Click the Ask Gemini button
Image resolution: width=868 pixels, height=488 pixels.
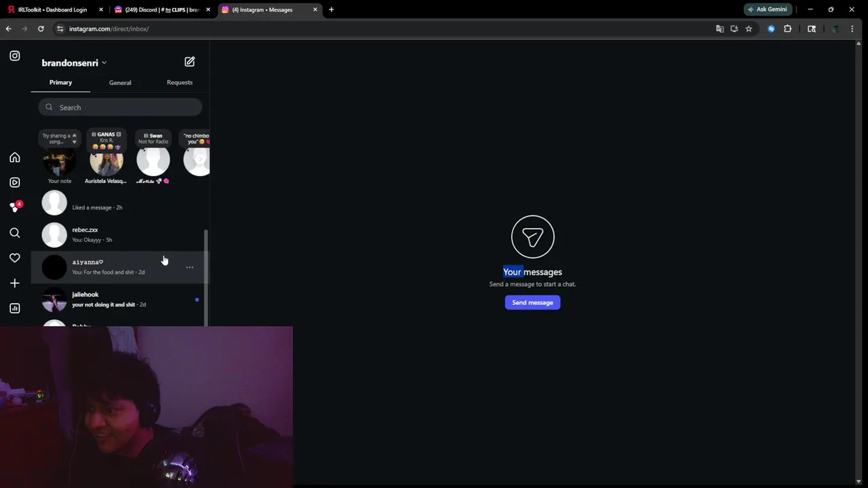pos(768,9)
